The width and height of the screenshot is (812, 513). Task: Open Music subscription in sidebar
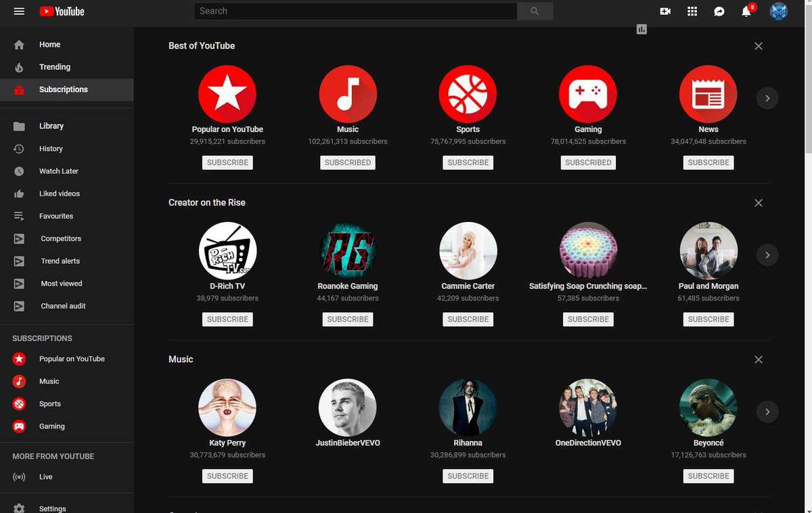click(67, 381)
